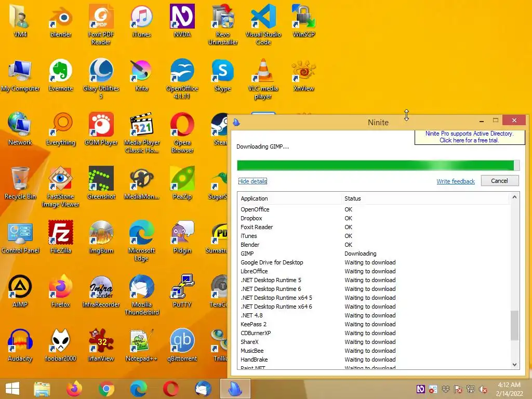
Task: Select the KeePass 2 row
Action: pos(374,324)
